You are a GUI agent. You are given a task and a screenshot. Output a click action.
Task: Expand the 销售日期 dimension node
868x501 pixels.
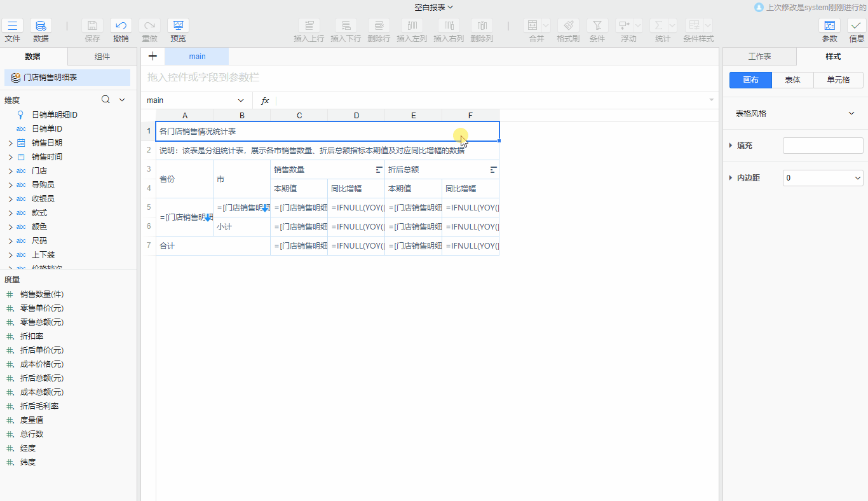click(10, 143)
